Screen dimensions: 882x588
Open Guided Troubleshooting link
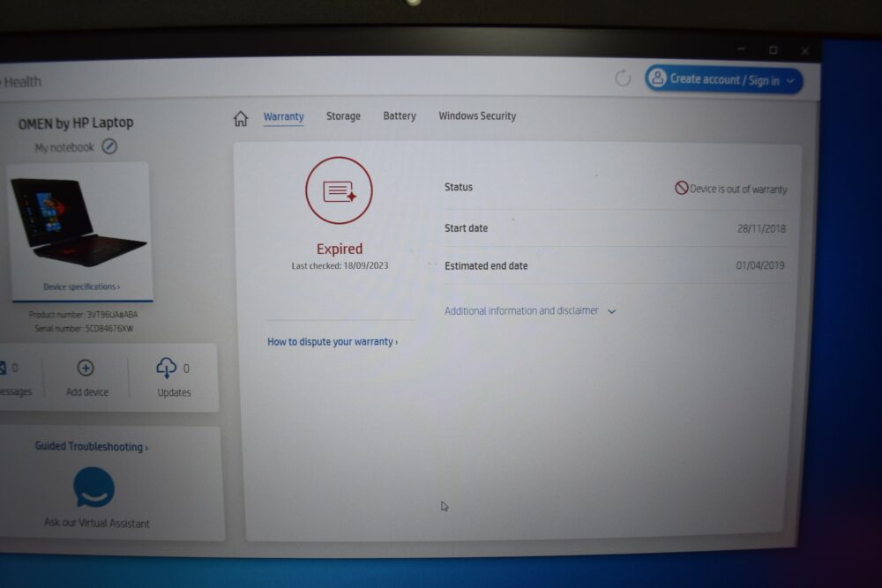tap(92, 447)
